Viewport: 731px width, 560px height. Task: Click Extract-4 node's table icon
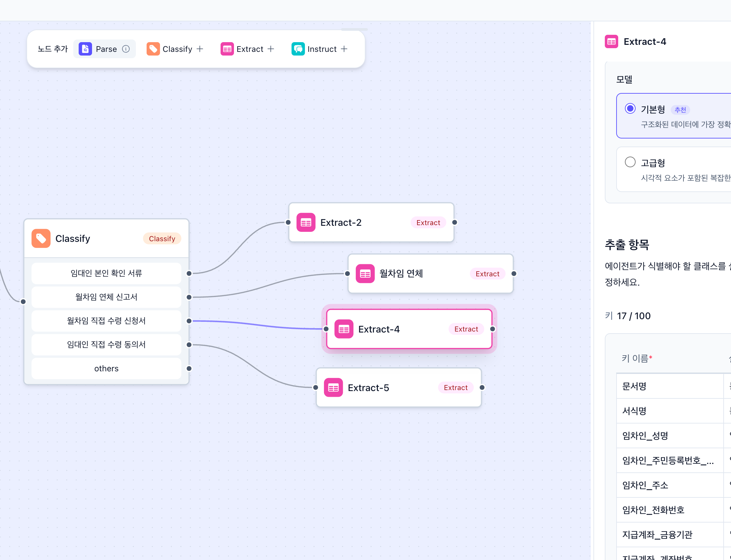click(x=344, y=329)
